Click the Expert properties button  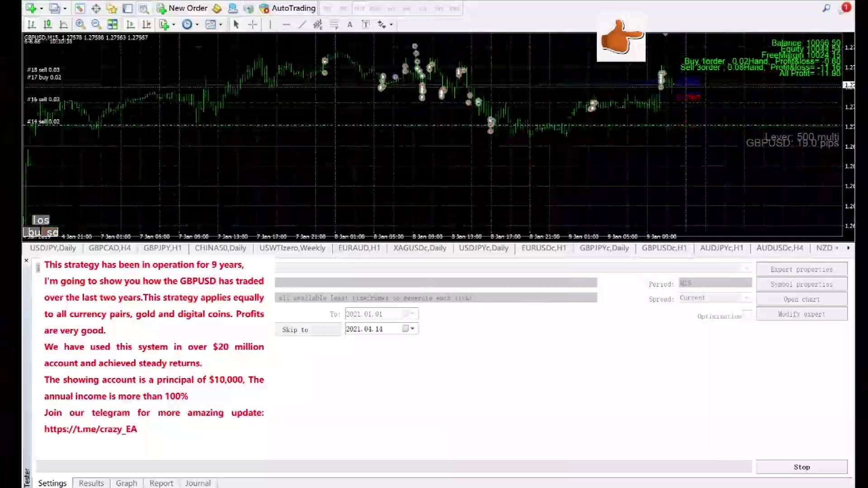coord(801,269)
